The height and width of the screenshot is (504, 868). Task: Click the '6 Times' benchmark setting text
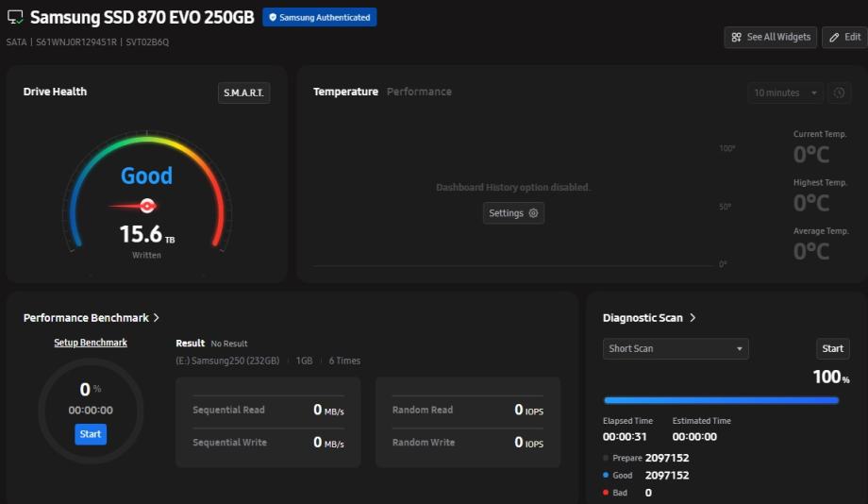pyautogui.click(x=344, y=361)
